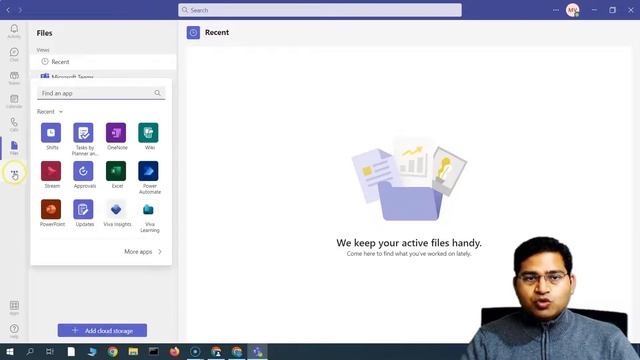Open Calendar in the left rail
Screen dimensions: 640x360
(x=14, y=101)
